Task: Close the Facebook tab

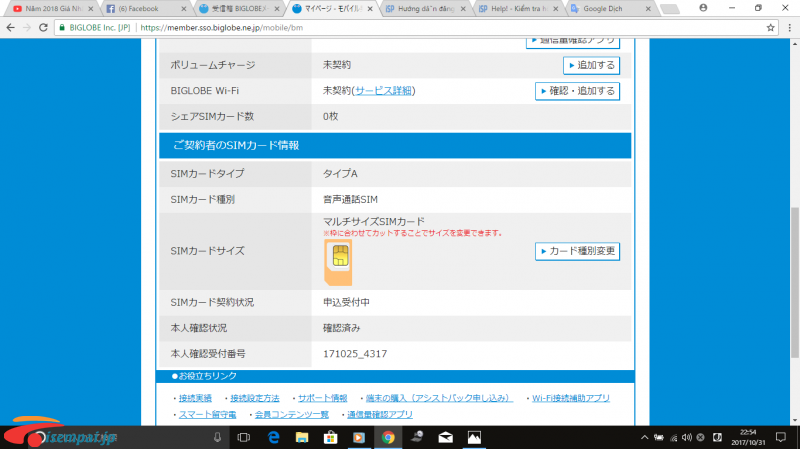Action: point(184,9)
